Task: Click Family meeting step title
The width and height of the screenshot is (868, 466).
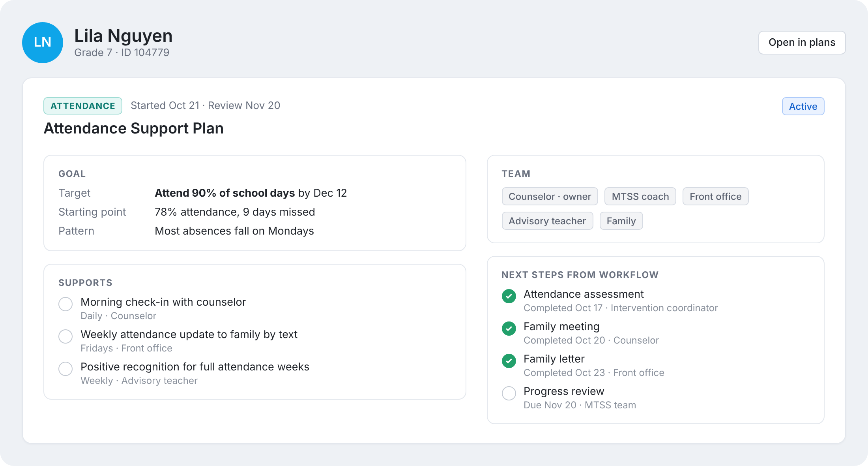Action: click(x=561, y=327)
